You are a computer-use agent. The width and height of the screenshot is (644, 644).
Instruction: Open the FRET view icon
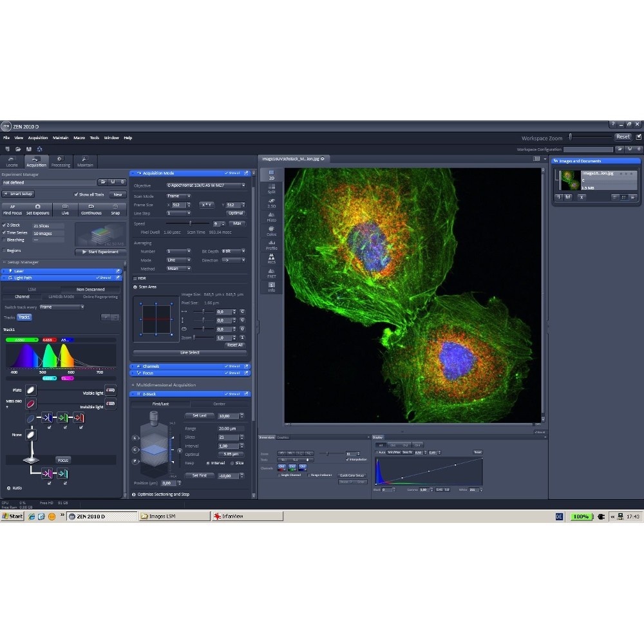pyautogui.click(x=271, y=273)
